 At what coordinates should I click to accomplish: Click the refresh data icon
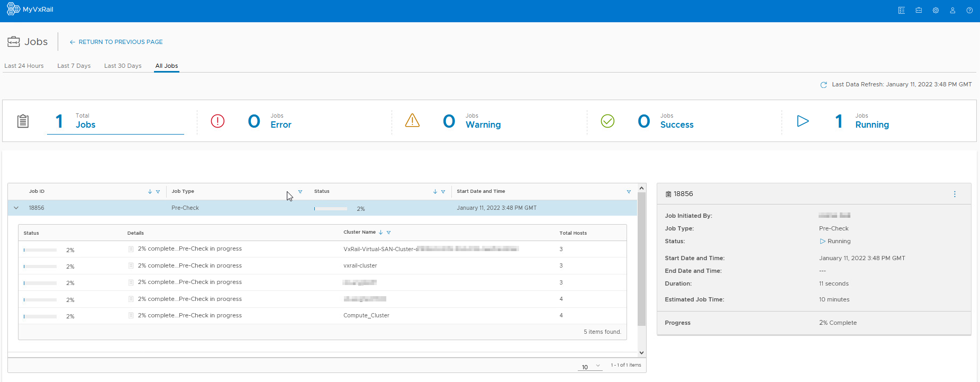click(x=823, y=85)
